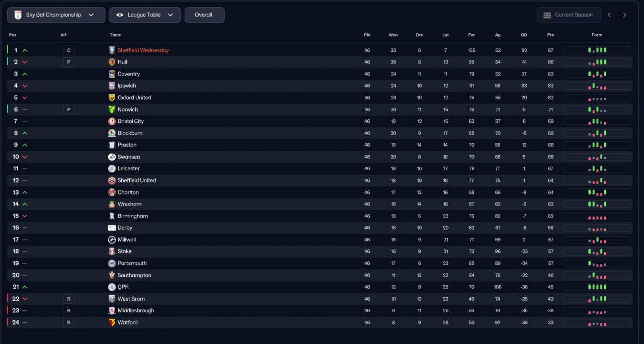Click the P promoted badge for Hull
Viewport: 644px width, 344px height.
pyautogui.click(x=69, y=62)
